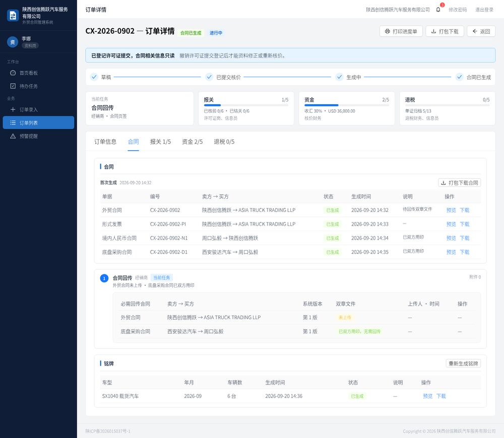The height and width of the screenshot is (438, 504).
Task: Click the company logo icon in sidebar
Action: coord(13,16)
